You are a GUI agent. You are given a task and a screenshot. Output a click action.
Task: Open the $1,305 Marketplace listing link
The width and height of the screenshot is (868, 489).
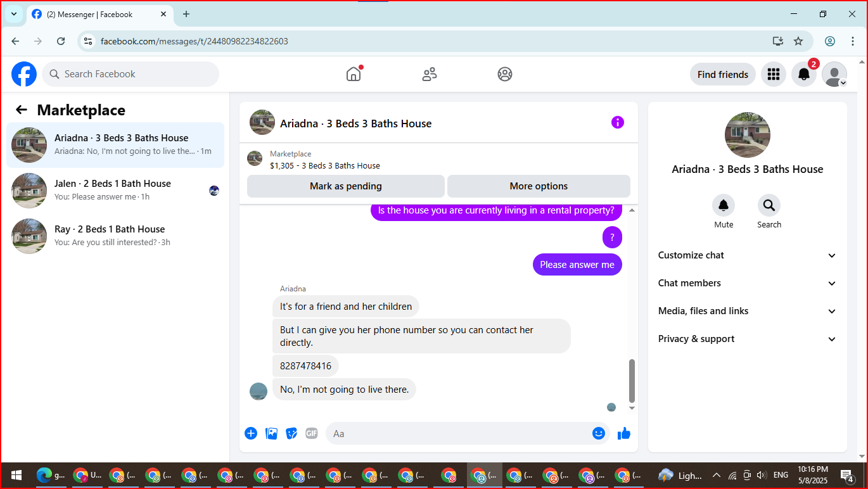pyautogui.click(x=325, y=165)
